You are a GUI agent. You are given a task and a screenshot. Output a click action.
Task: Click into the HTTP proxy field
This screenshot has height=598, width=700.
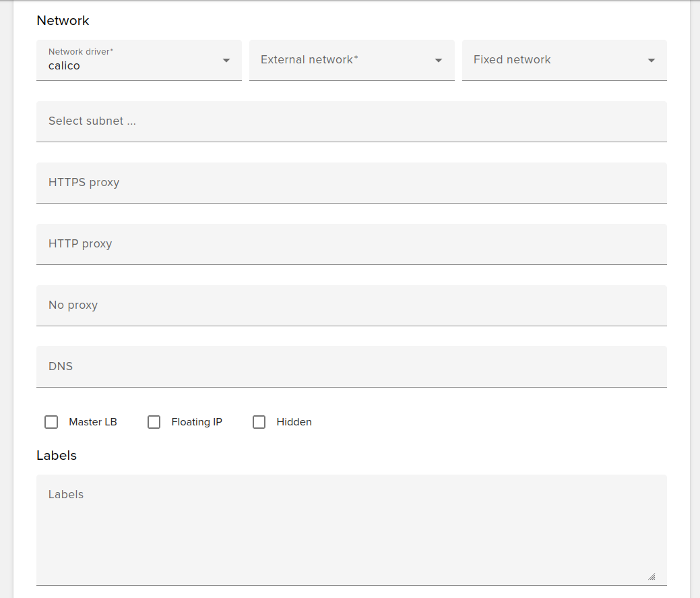click(x=350, y=243)
